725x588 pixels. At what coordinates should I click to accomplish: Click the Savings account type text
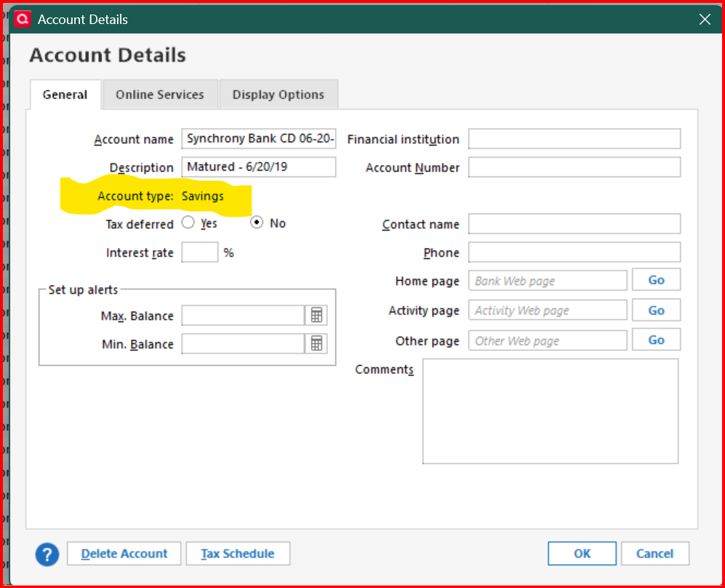(202, 196)
